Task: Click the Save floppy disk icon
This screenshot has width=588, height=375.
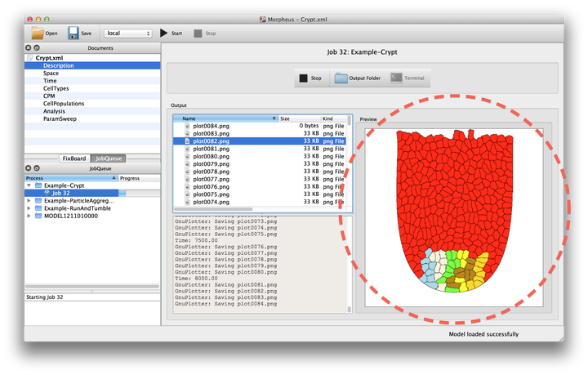Action: pyautogui.click(x=73, y=33)
